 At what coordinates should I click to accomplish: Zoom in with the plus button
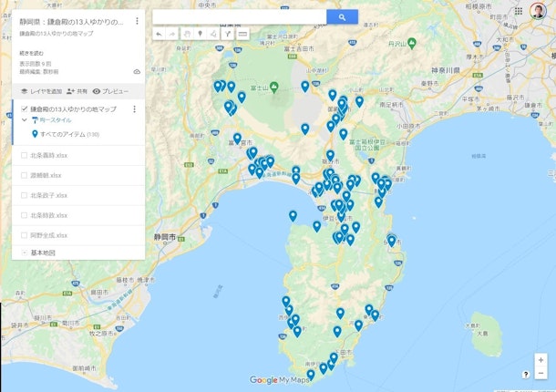pyautogui.click(x=541, y=360)
